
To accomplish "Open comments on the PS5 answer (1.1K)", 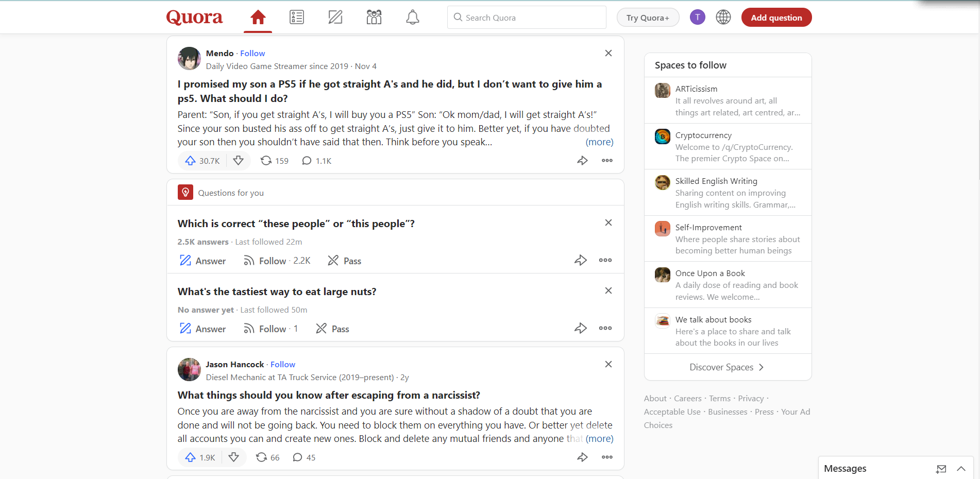I will coord(317,161).
